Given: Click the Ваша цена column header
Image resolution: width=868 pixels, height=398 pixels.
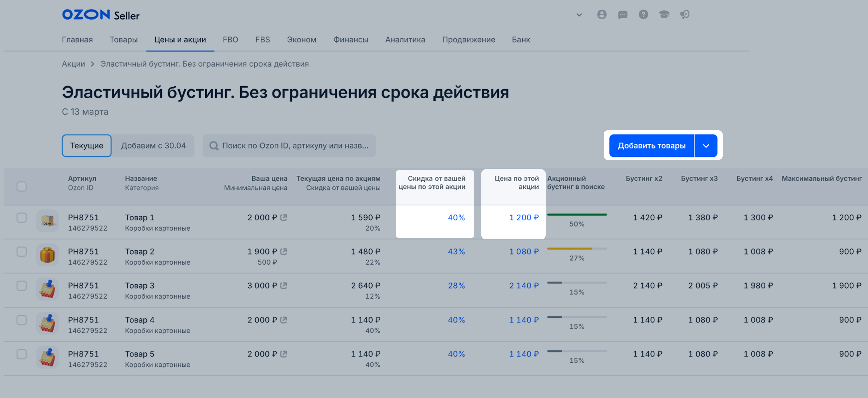Looking at the screenshot, I should (269, 178).
